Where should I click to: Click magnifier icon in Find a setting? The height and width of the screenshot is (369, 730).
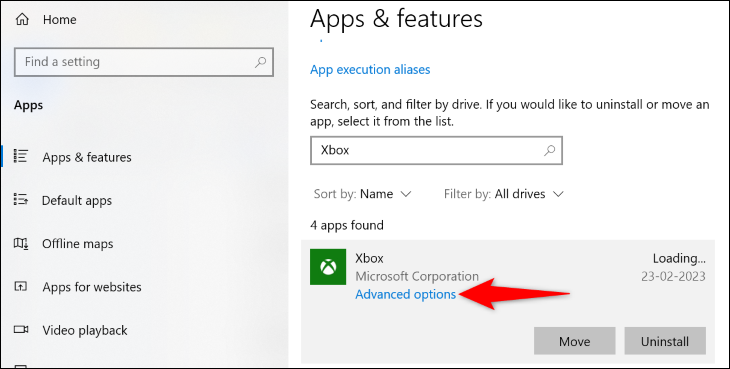coord(261,61)
